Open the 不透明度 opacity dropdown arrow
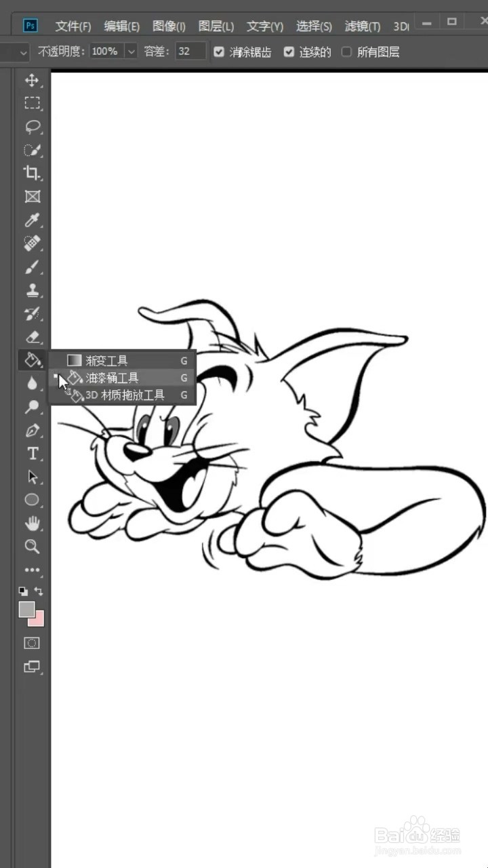 pos(131,52)
